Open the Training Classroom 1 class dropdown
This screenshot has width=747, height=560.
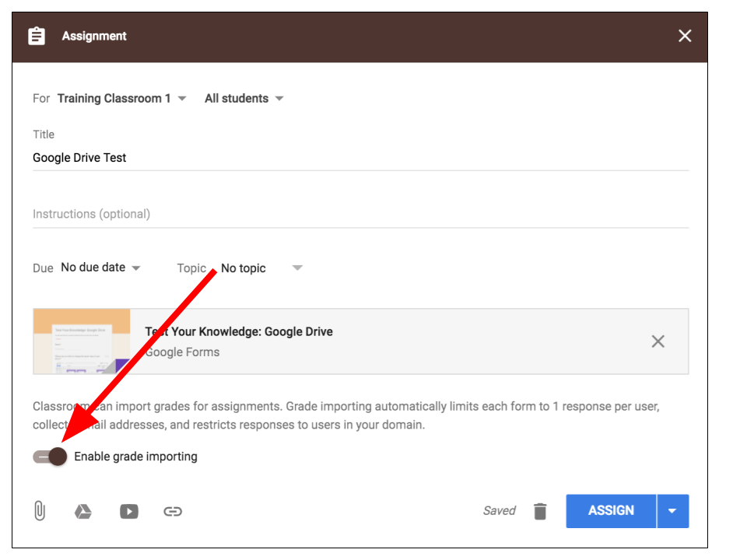[x=122, y=99]
